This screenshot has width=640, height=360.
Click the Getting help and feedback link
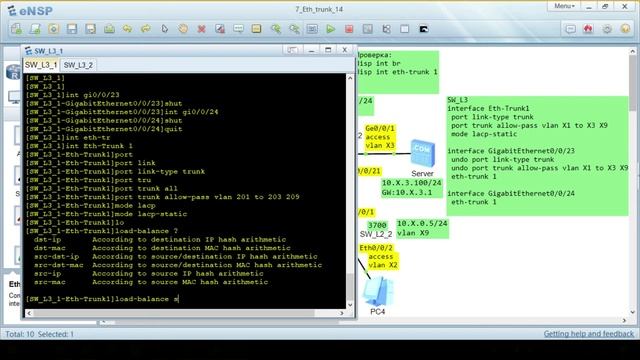(589, 334)
